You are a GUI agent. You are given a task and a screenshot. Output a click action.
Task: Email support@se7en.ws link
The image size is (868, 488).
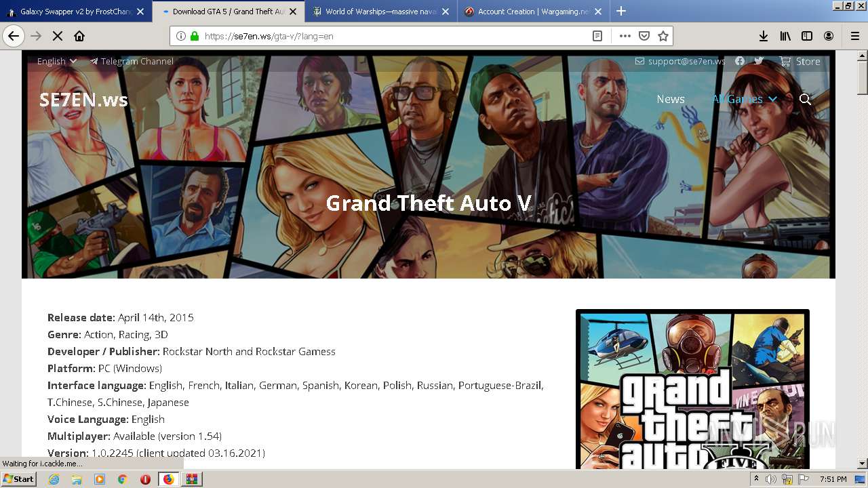pyautogui.click(x=680, y=61)
